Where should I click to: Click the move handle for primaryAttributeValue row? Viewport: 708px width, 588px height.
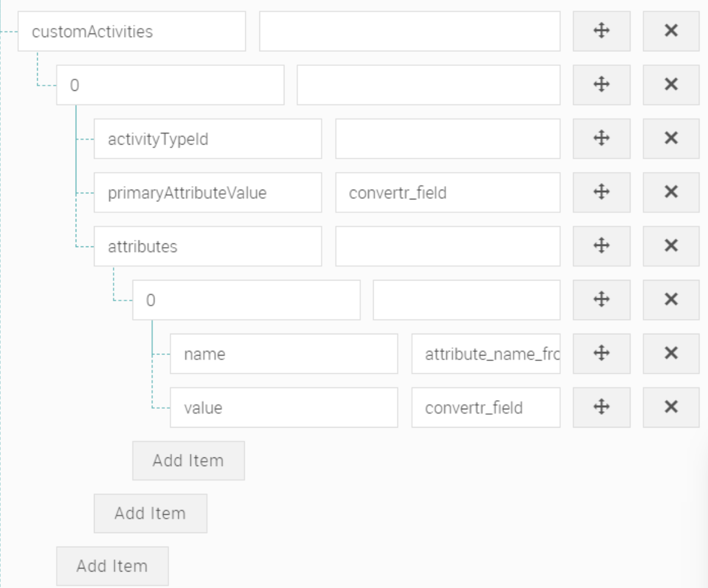[x=601, y=192]
